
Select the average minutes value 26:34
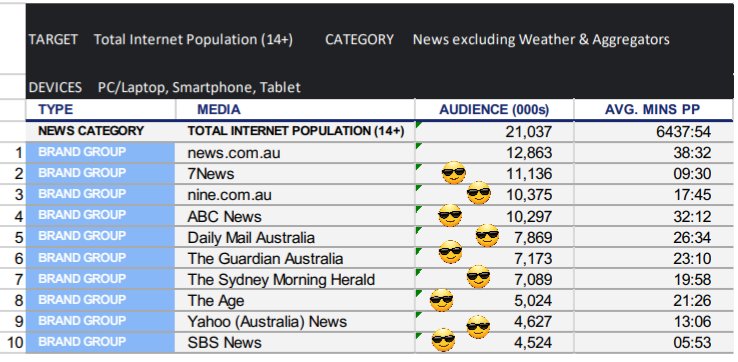point(692,238)
